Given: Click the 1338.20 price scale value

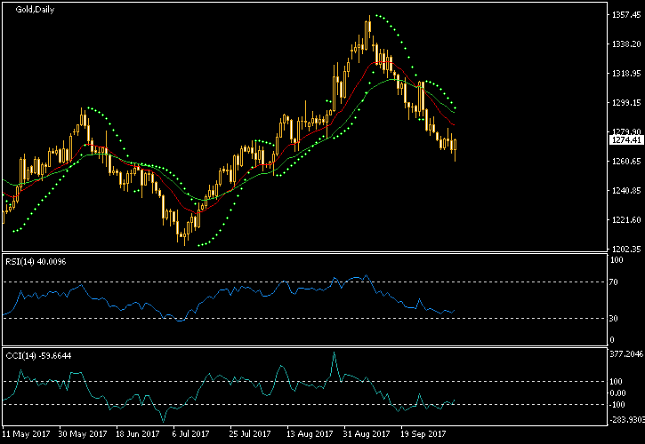Looking at the screenshot, I should [626, 44].
